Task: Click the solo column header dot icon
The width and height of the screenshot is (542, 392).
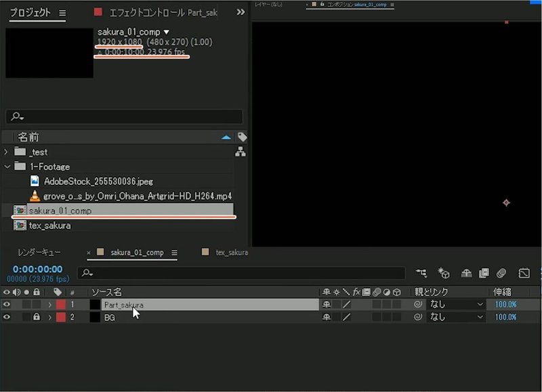Action: pyautogui.click(x=26, y=292)
